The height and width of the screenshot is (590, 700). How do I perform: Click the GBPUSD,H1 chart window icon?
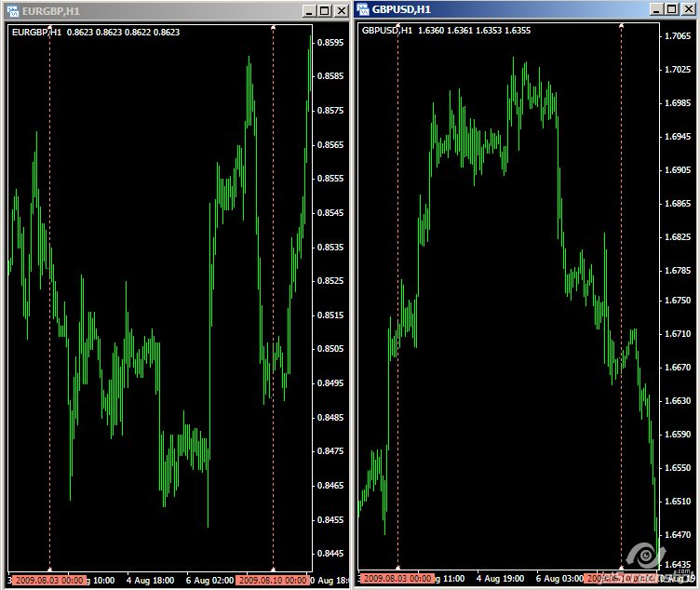coord(363,9)
